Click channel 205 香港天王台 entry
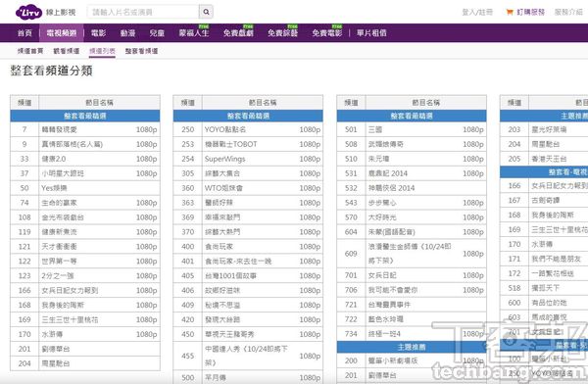The height and width of the screenshot is (384, 588). tap(544, 159)
